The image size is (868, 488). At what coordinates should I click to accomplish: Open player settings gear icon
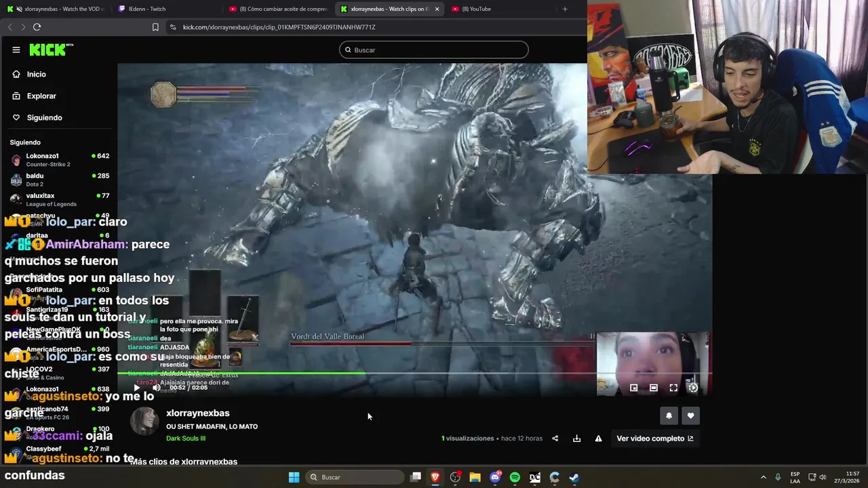click(693, 388)
